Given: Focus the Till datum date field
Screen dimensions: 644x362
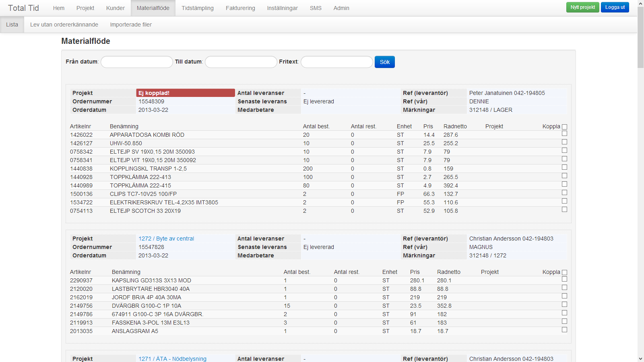Looking at the screenshot, I should [241, 62].
